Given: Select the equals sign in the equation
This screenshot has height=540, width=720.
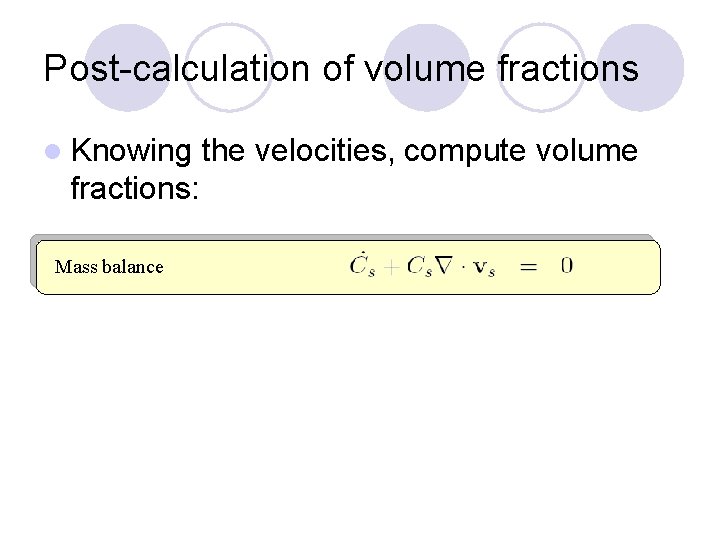Looking at the screenshot, I should point(528,267).
